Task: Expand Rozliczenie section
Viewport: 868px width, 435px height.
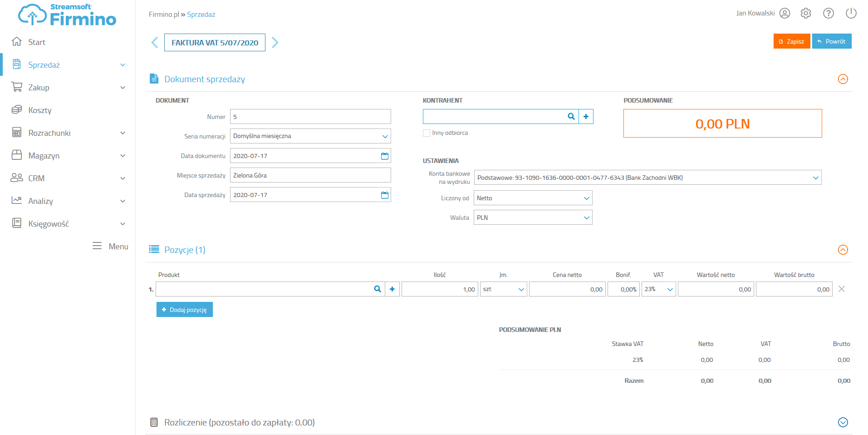Action: tap(843, 422)
